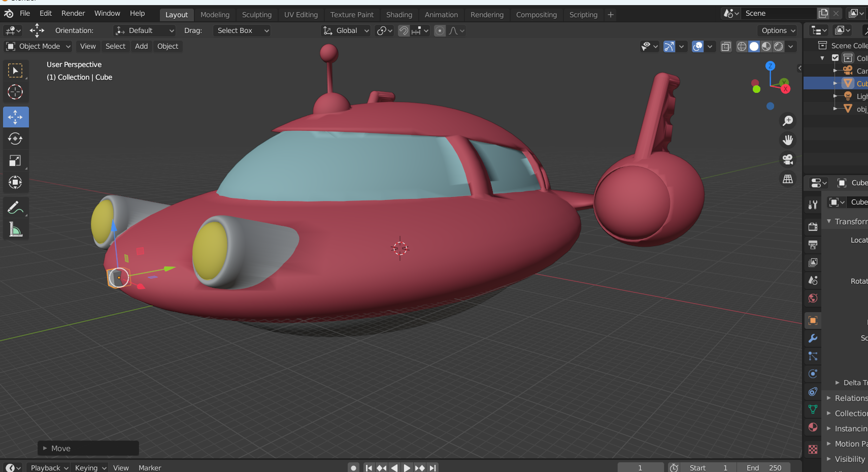This screenshot has width=868, height=472.
Task: Open the Particles properties tab
Action: (x=813, y=356)
